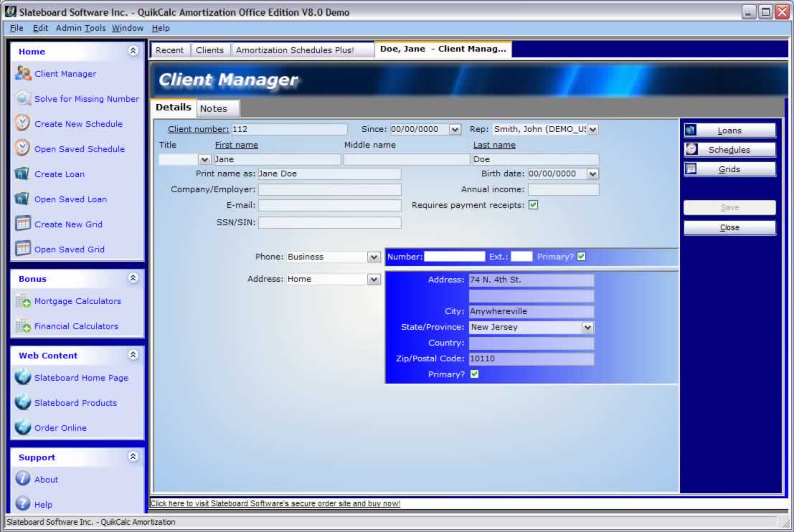794x532 pixels.
Task: Click the Create New Schedule clock icon
Action: pos(23,123)
